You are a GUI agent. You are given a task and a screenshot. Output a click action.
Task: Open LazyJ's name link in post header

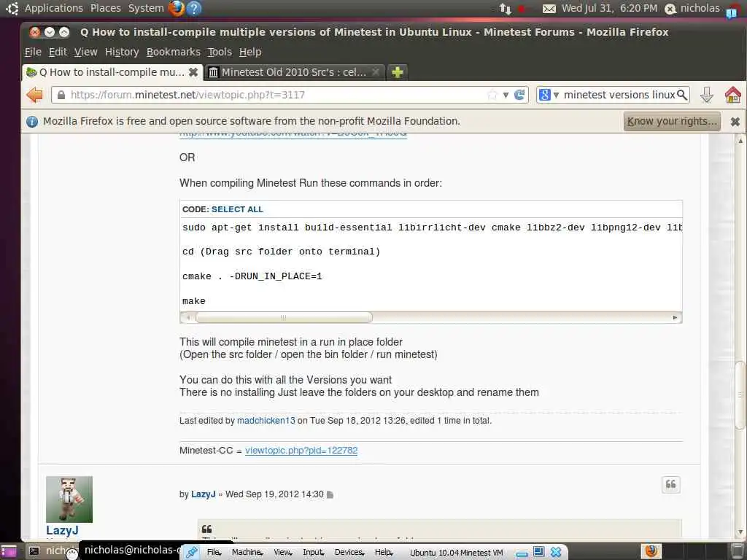pyautogui.click(x=204, y=494)
